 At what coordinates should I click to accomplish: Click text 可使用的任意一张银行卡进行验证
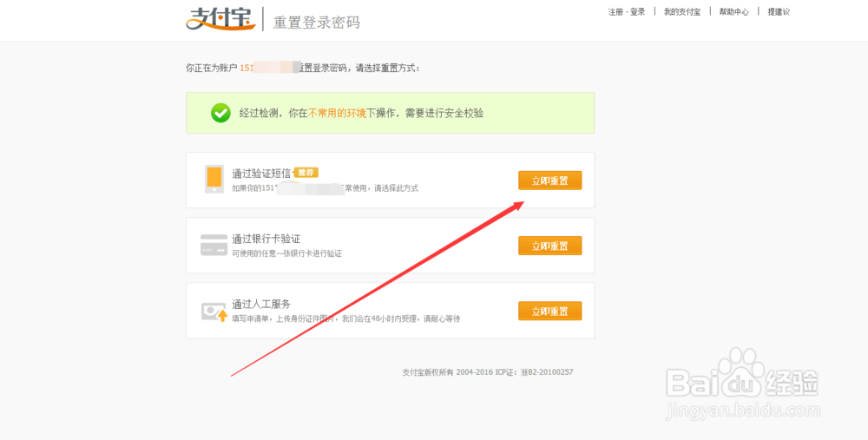click(x=286, y=253)
